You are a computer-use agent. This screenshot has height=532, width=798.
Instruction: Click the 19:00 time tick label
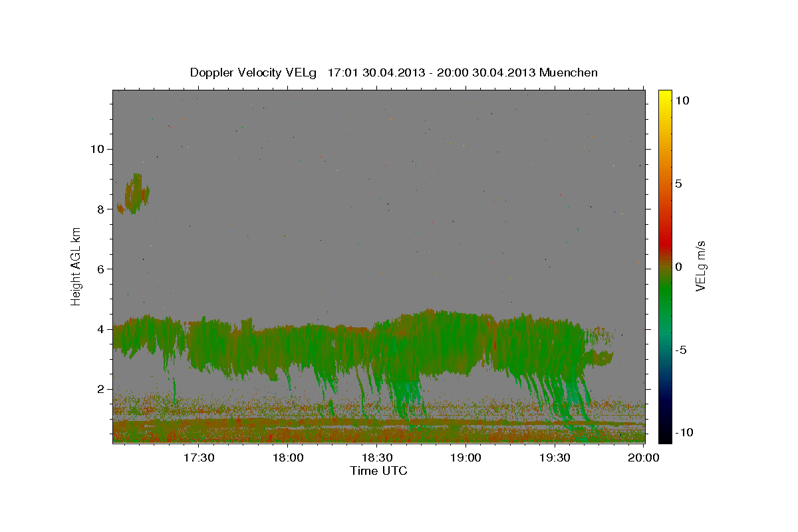coord(466,458)
